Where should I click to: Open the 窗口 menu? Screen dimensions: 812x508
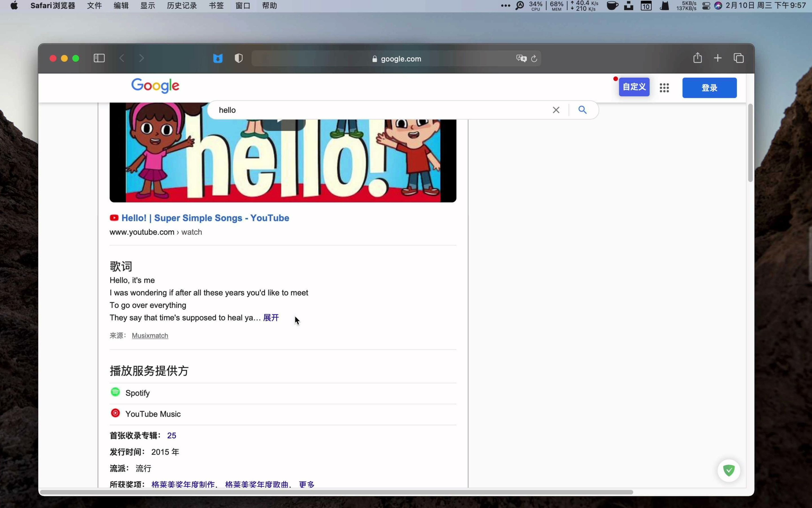243,6
